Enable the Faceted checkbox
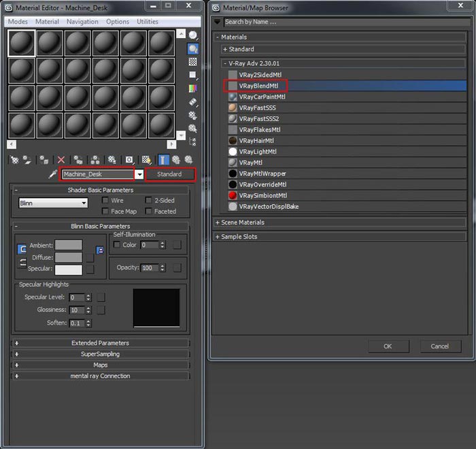Viewport: 476px width, 449px height. (x=148, y=211)
